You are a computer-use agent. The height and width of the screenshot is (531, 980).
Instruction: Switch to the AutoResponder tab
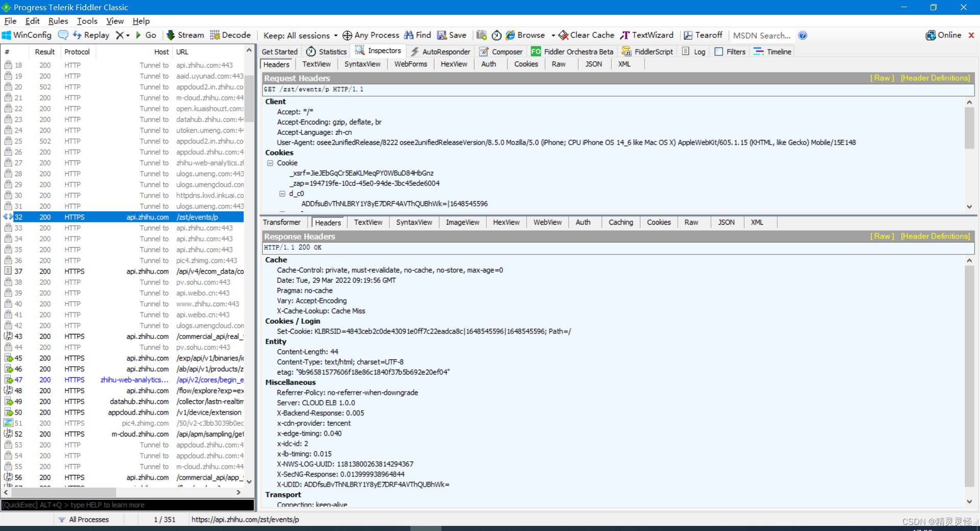[x=440, y=52]
